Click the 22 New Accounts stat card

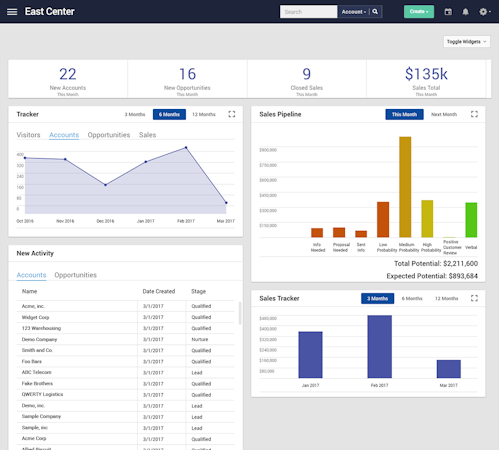[x=68, y=79]
